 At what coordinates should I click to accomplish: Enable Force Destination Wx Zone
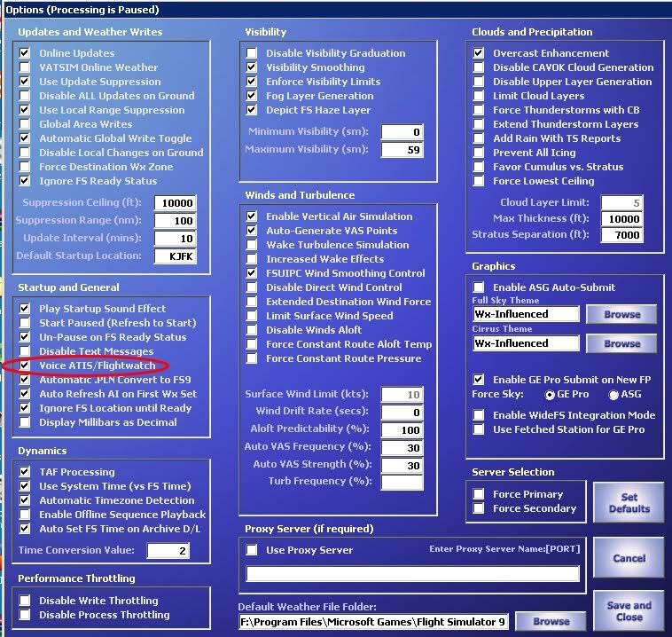click(25, 167)
